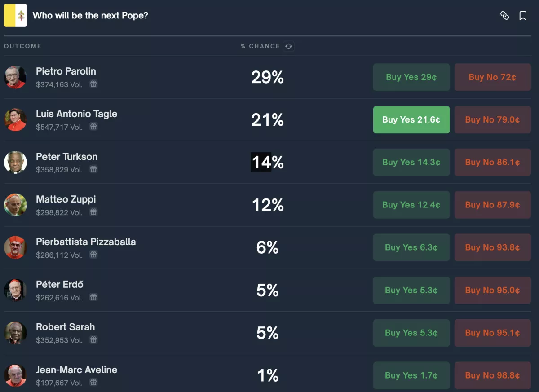Image resolution: width=539 pixels, height=392 pixels.
Task: Choose Buy Yes 12.4¢ for Zuppi
Action: [411, 205]
